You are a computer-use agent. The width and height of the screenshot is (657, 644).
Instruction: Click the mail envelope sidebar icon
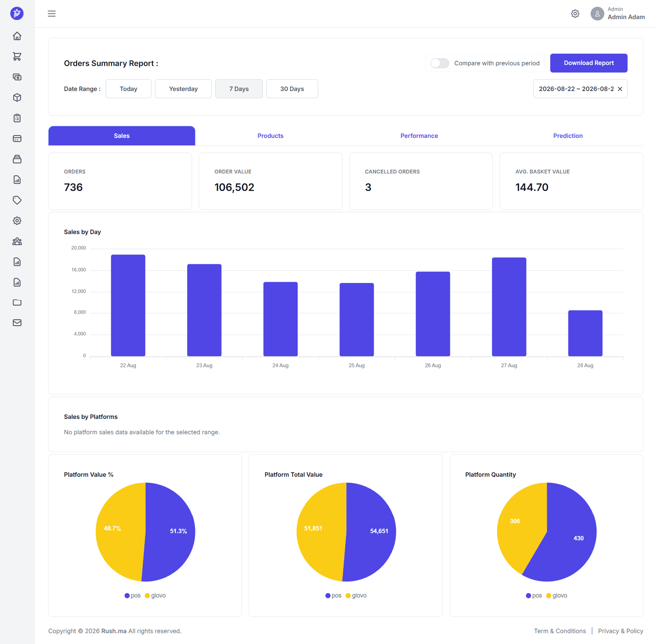point(17,323)
